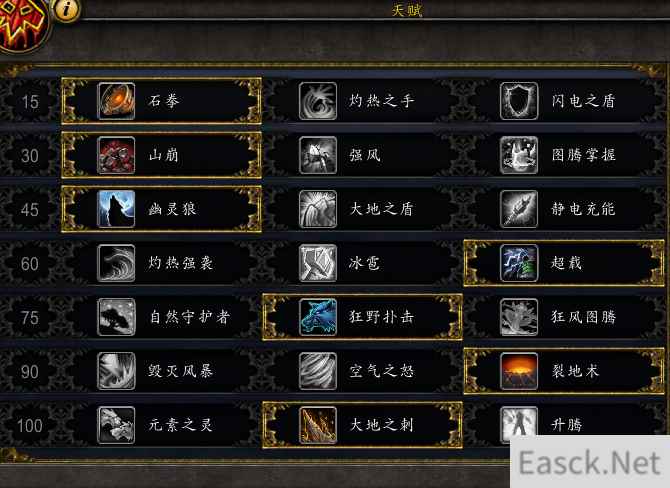This screenshot has width=670, height=488.
Task: Pick the 狂风图腾 talent option
Action: (564, 317)
